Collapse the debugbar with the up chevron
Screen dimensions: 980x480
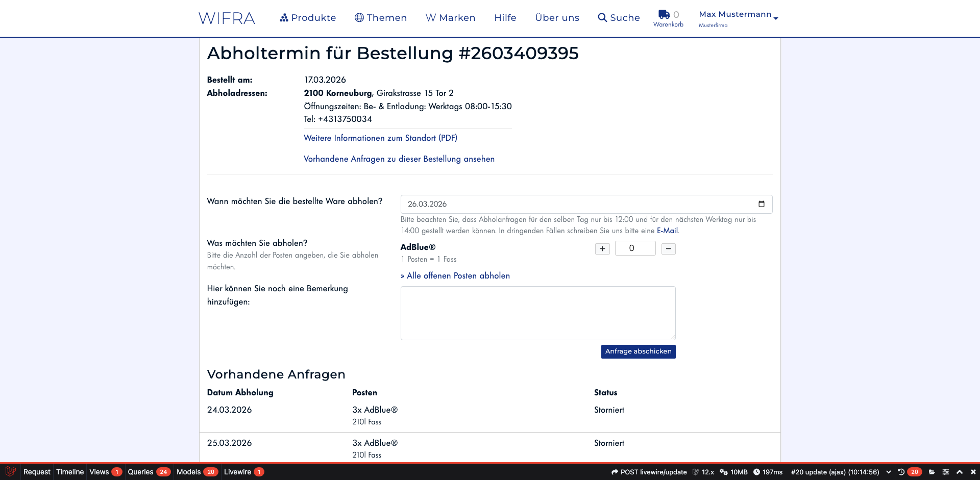tap(960, 472)
